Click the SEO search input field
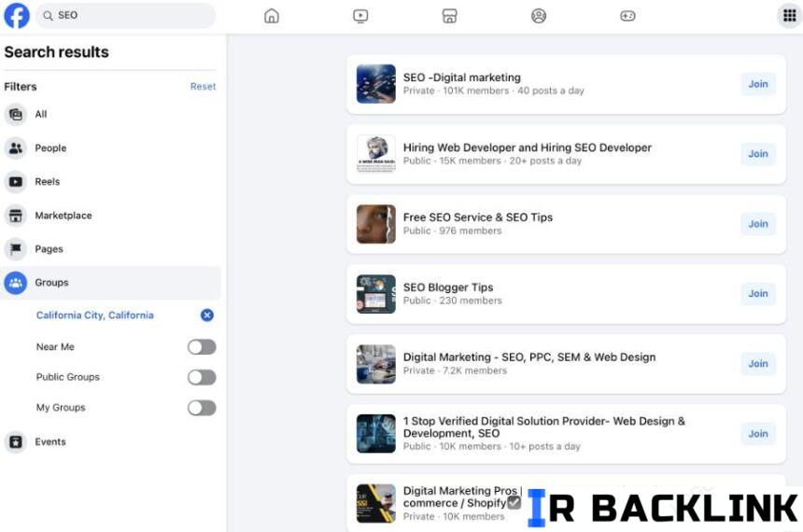Image resolution: width=803 pixels, height=532 pixels. click(x=131, y=16)
